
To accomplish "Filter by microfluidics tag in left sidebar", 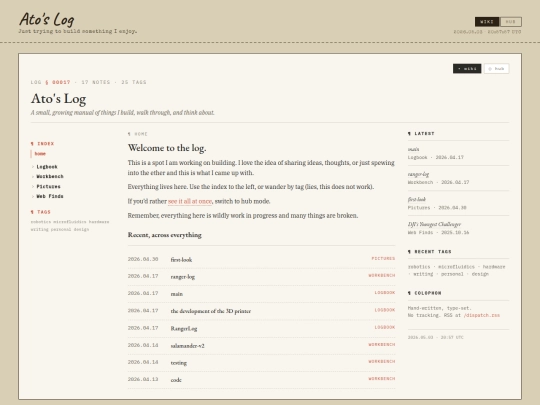I will (70, 222).
